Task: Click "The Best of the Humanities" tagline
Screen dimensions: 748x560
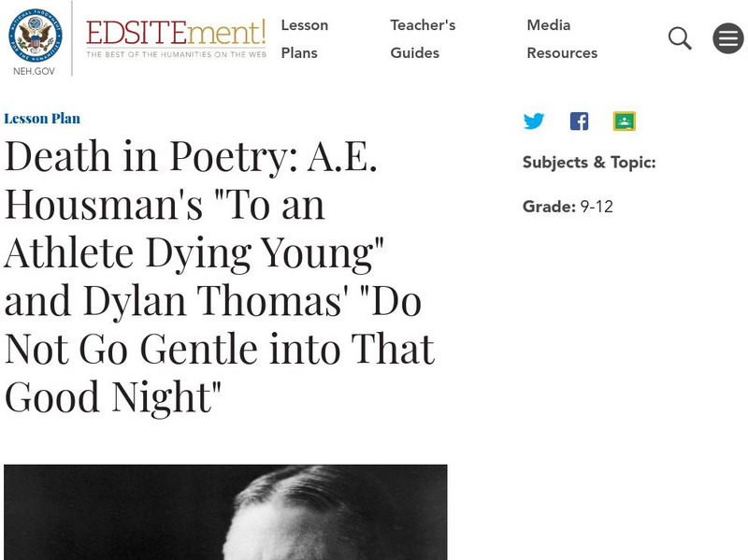Action: click(176, 55)
